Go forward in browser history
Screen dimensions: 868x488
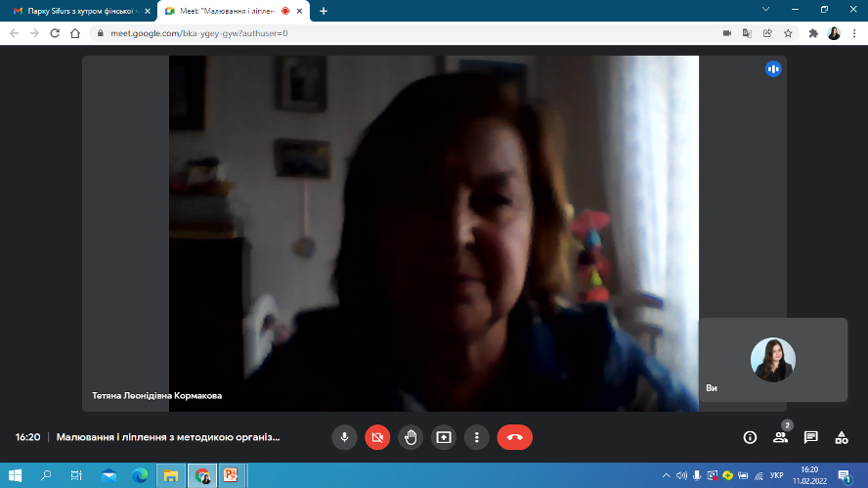(x=34, y=33)
